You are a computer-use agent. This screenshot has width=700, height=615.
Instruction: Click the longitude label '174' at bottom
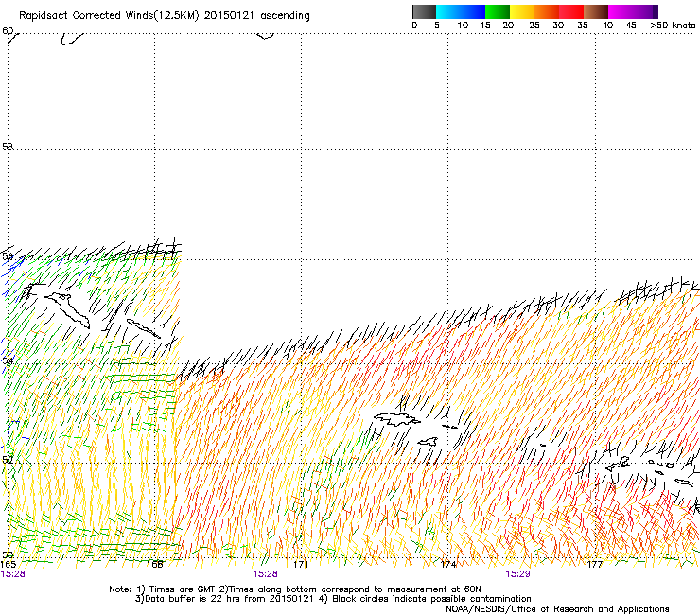tap(448, 564)
